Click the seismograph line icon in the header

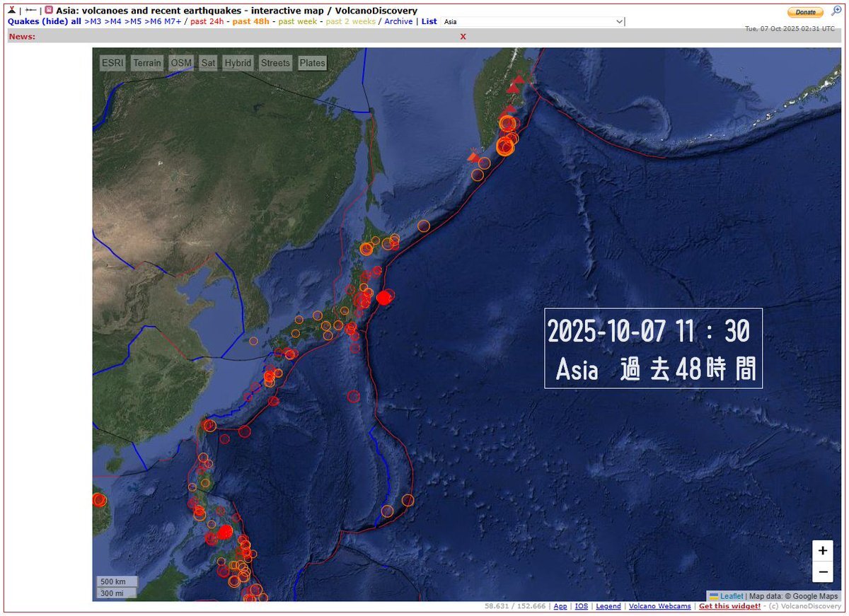(31, 11)
